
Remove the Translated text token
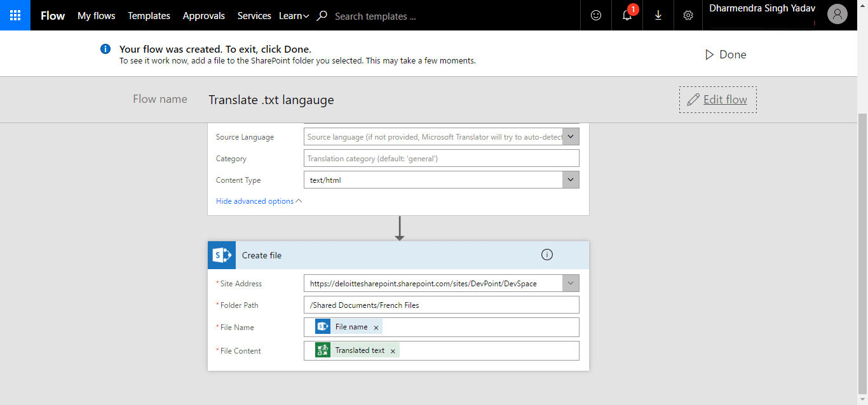(x=393, y=351)
